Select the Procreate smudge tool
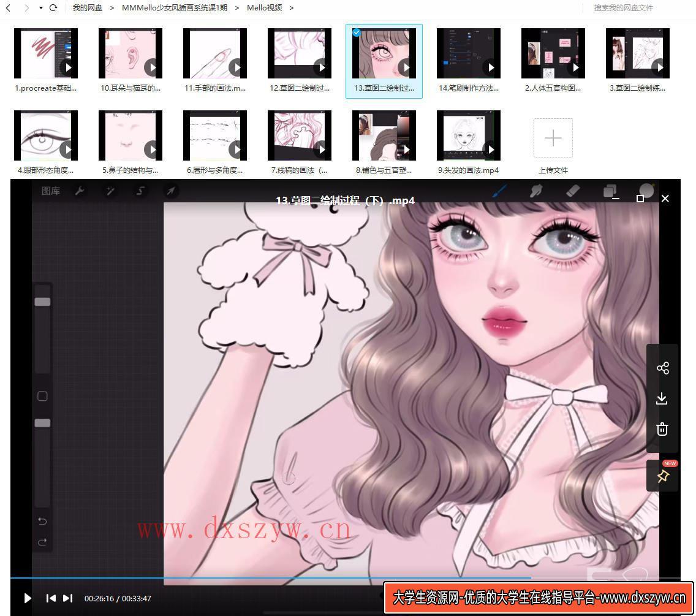This screenshot has width=696, height=616. pos(536,191)
